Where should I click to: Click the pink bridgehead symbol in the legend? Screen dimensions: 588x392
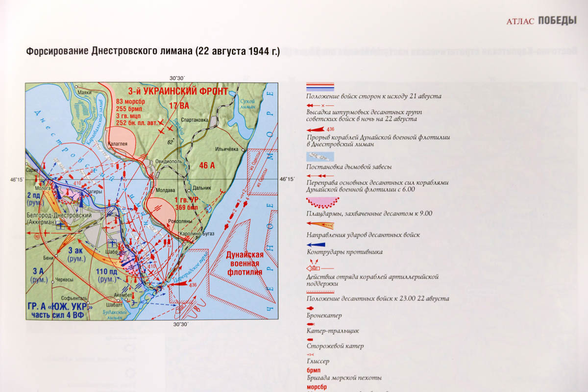pyautogui.click(x=320, y=202)
